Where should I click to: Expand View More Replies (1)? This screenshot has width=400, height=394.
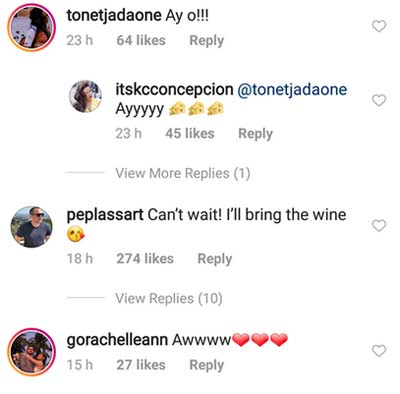183,173
